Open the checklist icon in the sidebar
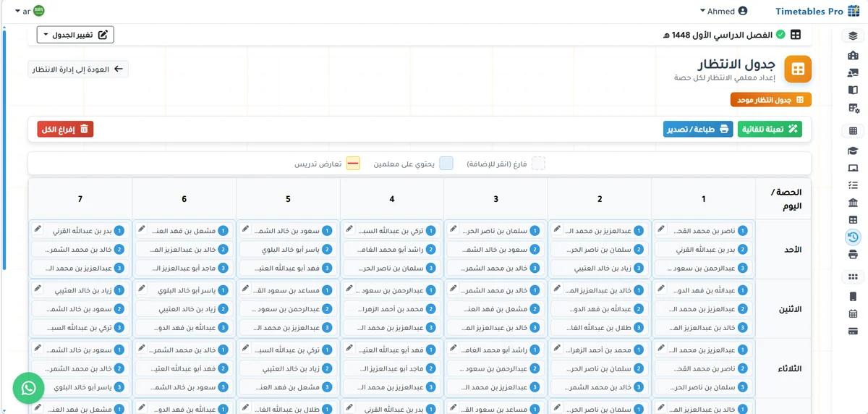The width and height of the screenshot is (868, 414). [x=853, y=185]
